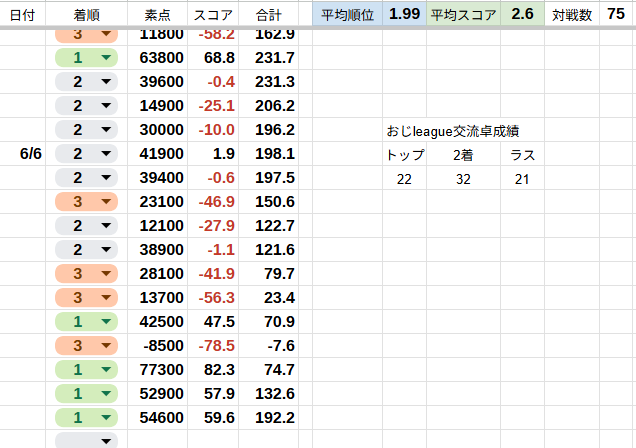Select raw points cell 77300
This screenshot has height=448, width=636.
pos(157,369)
